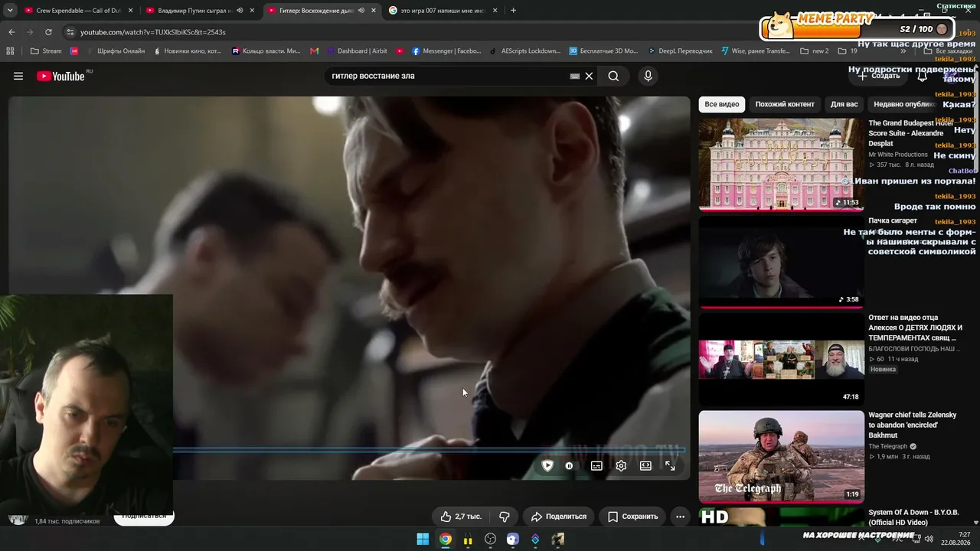This screenshot has width=980, height=551.
Task: Go back in browser history
Action: tap(11, 32)
